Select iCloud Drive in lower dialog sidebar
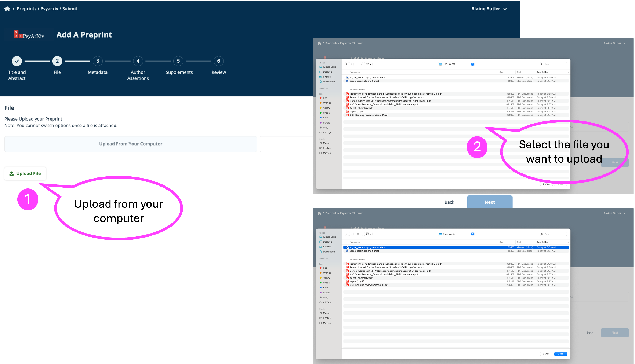The image size is (635, 364). (x=329, y=237)
